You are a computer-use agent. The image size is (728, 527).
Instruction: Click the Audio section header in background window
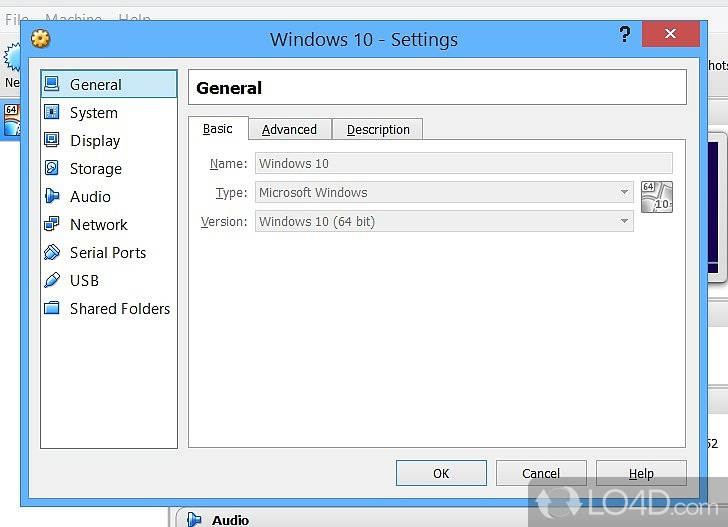[230, 520]
